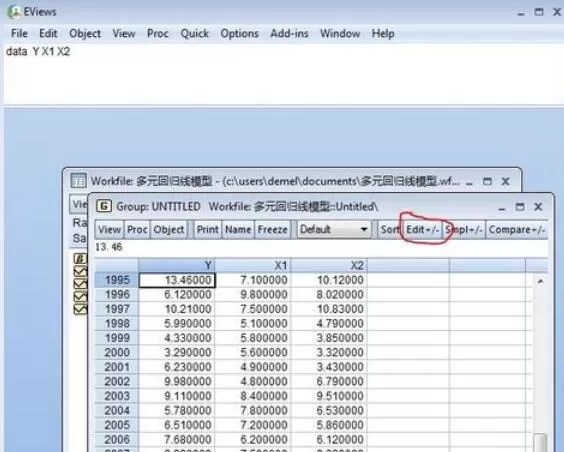Screen dimensions: 564x452
Task: Click the Workfile window table icon
Action: [78, 181]
